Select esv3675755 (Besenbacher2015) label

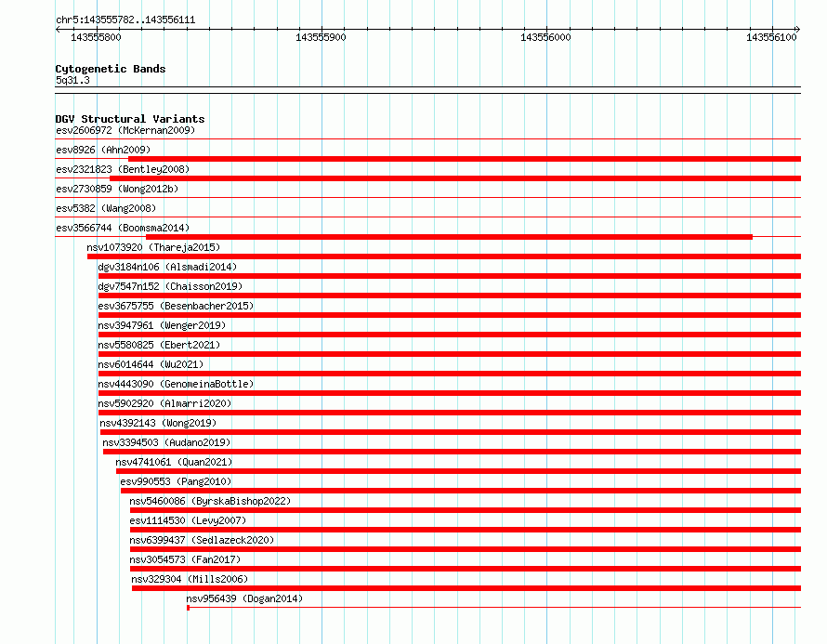click(176, 306)
